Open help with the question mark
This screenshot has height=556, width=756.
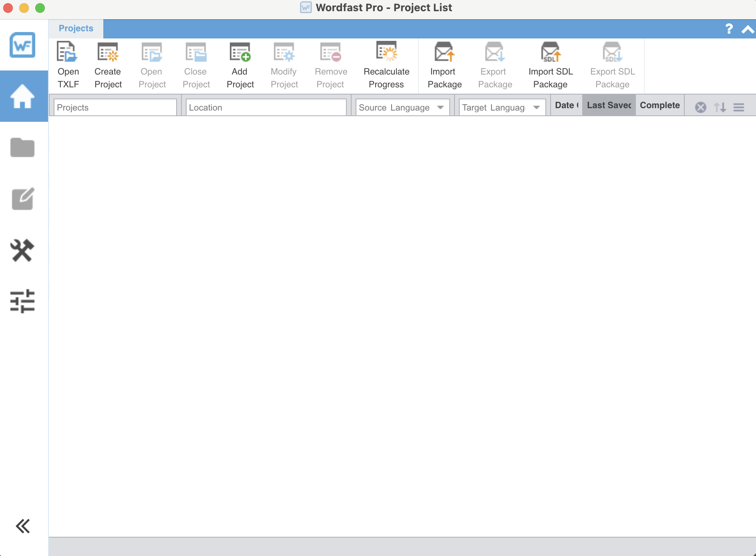(x=729, y=29)
